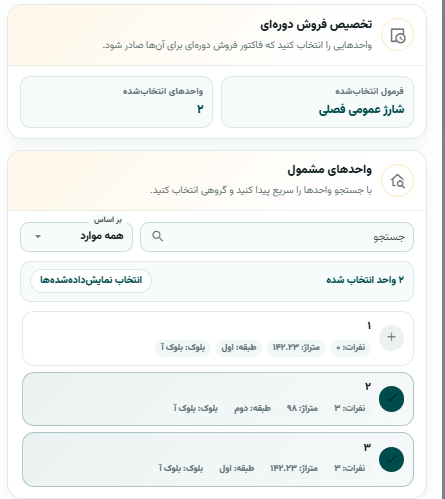Viewport: 445px width, 499px height.
Task: Click the فرمول انتخاب‌شده card شارژ عمومی فصلی
Action: [317, 102]
